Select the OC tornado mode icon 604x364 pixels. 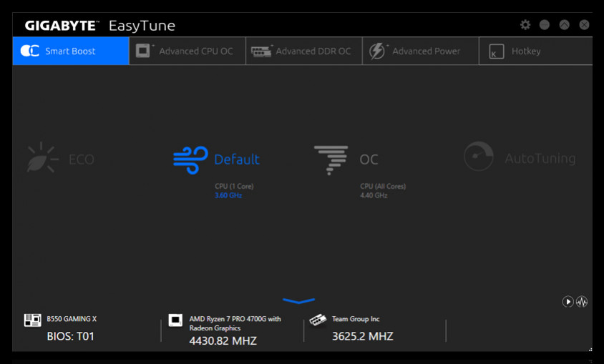coord(331,159)
